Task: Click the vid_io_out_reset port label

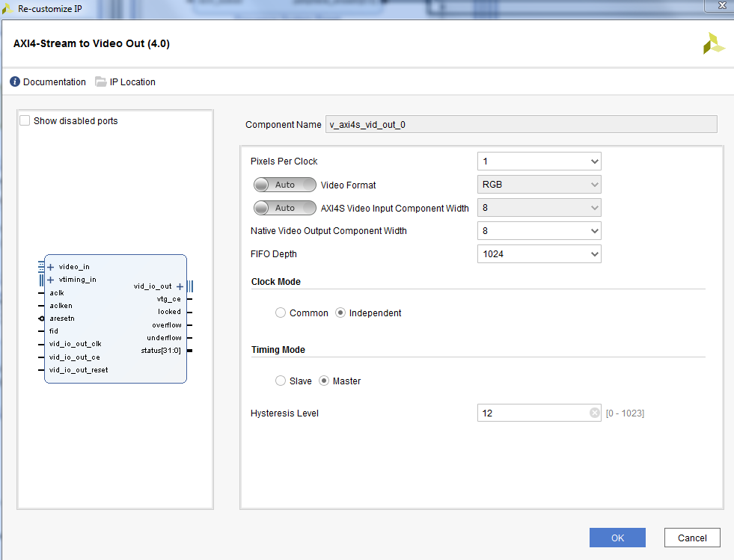Action: 78,369
